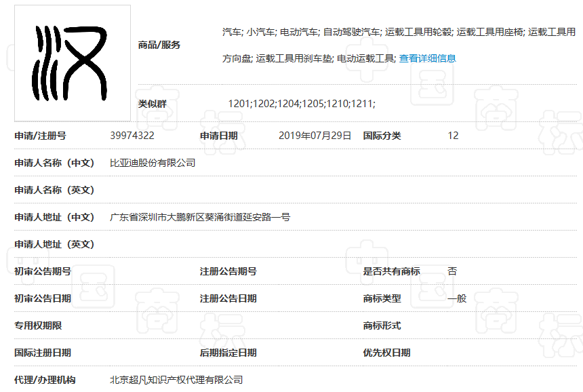Viewport: 583px width, 392px height.
Task: Select application date 2019年07月29日
Action: [x=315, y=136]
